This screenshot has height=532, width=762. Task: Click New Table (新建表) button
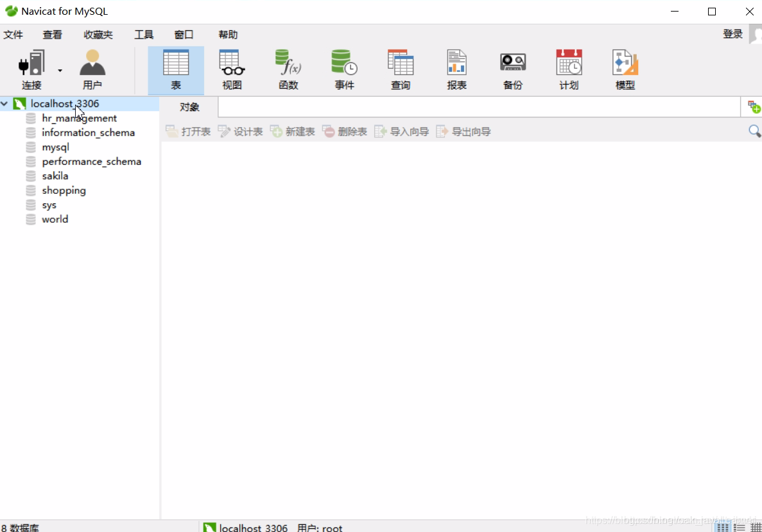(x=293, y=132)
